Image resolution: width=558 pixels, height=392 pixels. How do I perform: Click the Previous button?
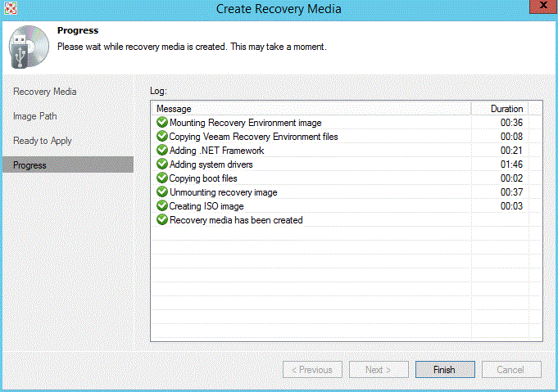[x=312, y=370]
